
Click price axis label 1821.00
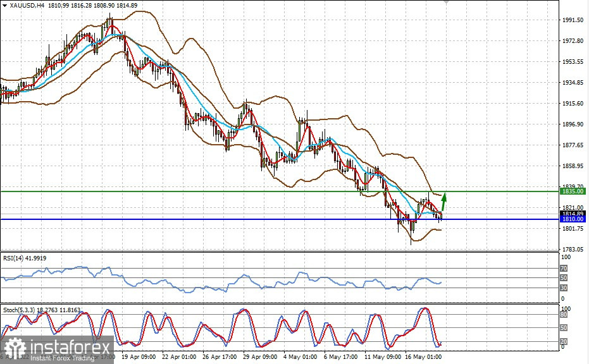pos(573,207)
